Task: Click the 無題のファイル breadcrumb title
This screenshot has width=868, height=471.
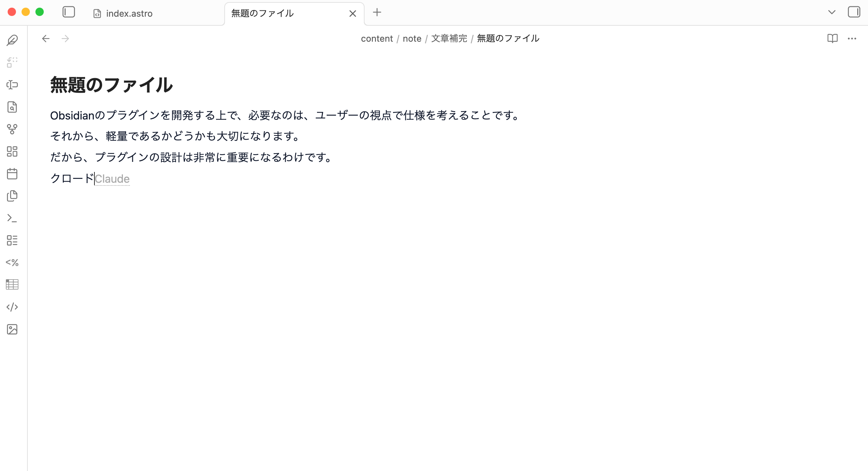Action: click(x=508, y=39)
